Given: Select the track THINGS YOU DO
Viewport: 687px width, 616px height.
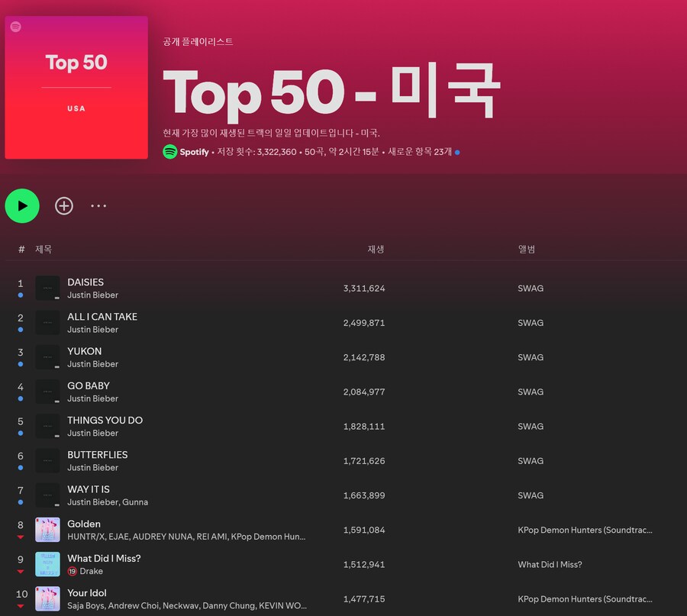Looking at the screenshot, I should (x=105, y=420).
